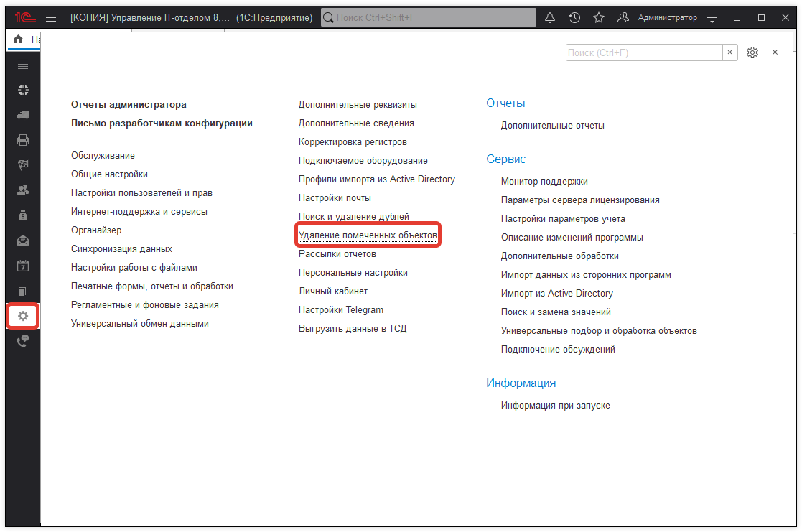The image size is (802, 532).
Task: Open Отчеты администратора link
Action: tap(129, 105)
